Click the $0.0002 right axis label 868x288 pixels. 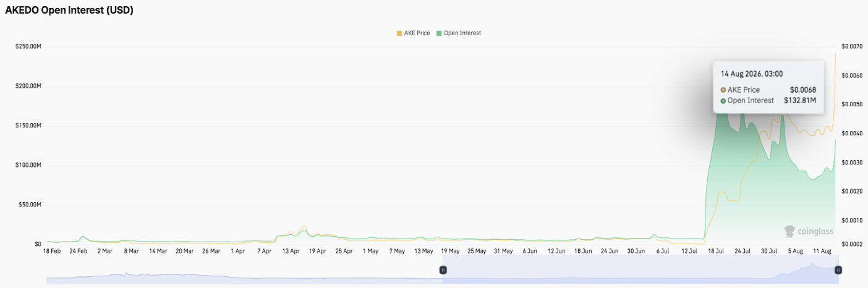(851, 244)
